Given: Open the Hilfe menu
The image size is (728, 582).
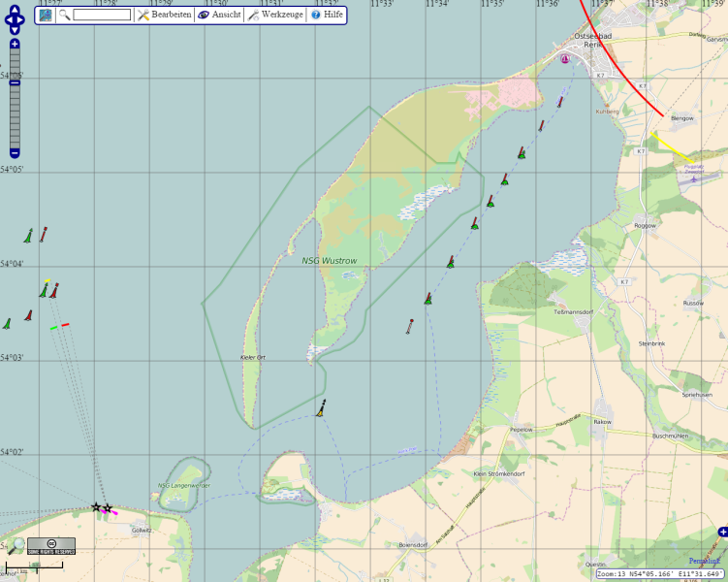Looking at the screenshot, I should click(327, 16).
